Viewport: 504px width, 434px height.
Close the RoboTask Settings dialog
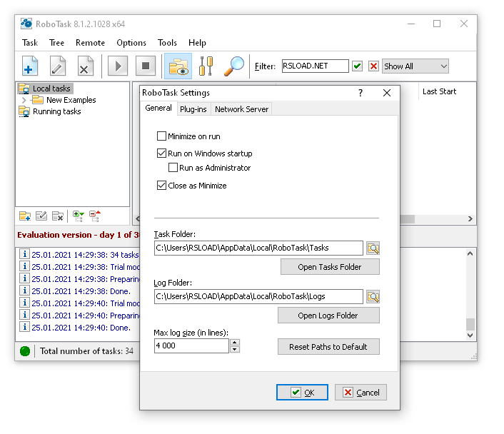coord(387,93)
